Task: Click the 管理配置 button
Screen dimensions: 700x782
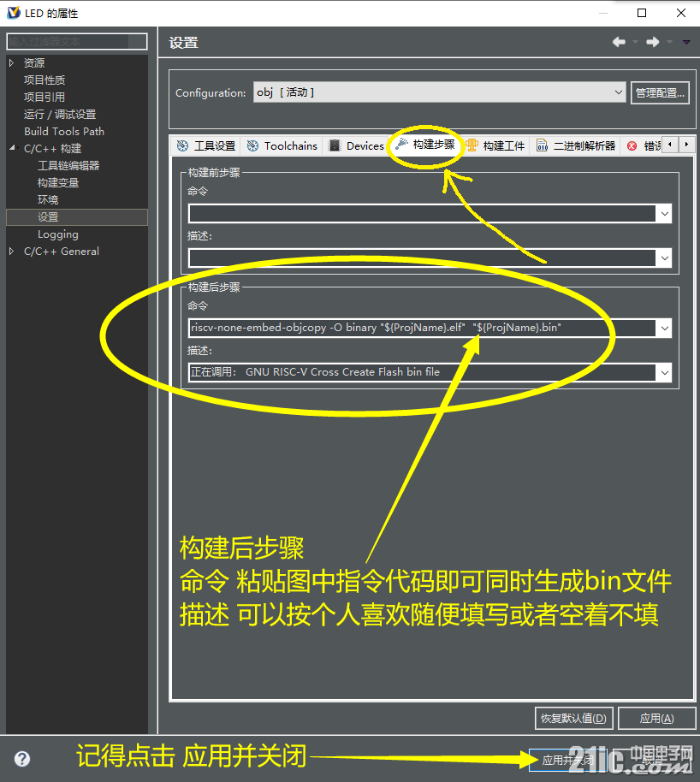Action: [x=660, y=92]
